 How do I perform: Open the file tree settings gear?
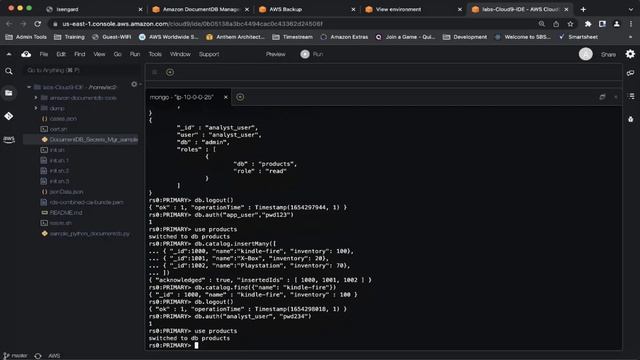click(x=134, y=84)
